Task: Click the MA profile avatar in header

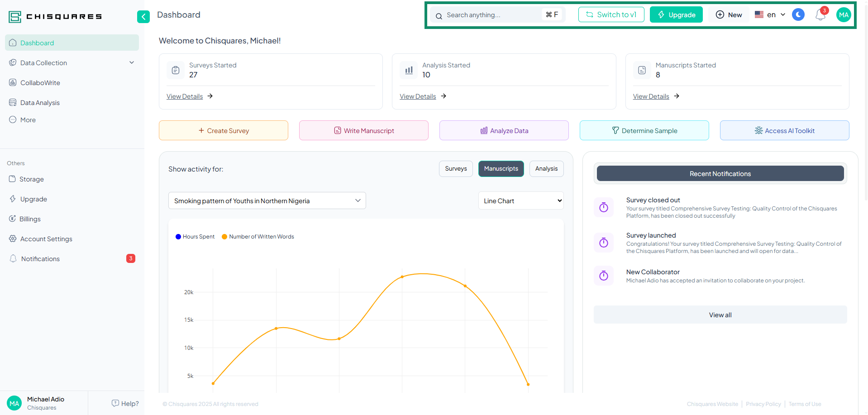Action: click(x=843, y=15)
